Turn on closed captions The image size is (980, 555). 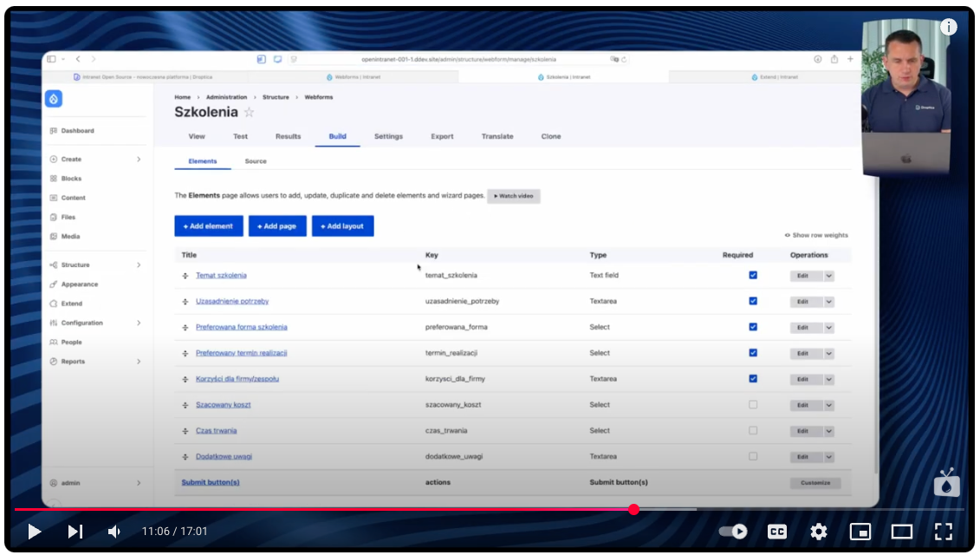(777, 532)
